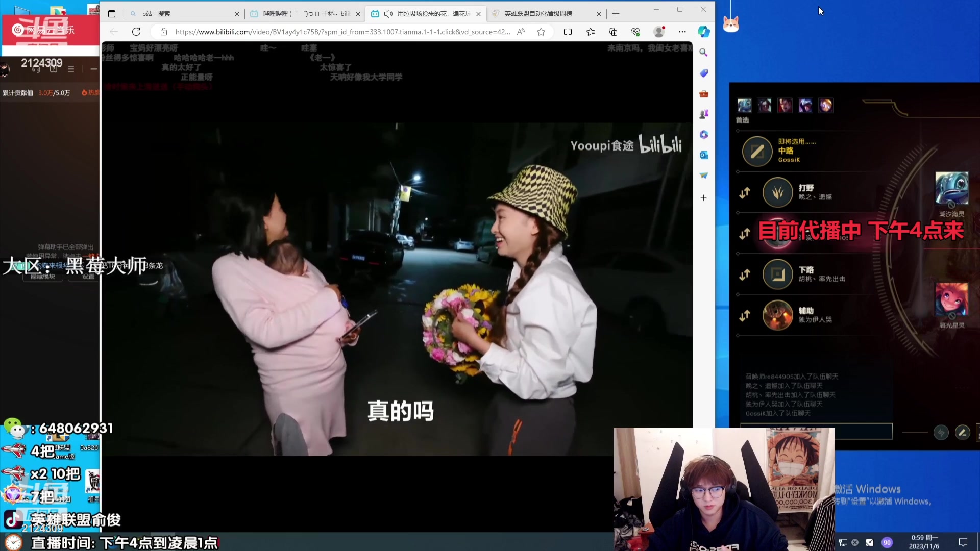Open the Edge profile avatar
This screenshot has width=980, height=551.
[x=659, y=32]
